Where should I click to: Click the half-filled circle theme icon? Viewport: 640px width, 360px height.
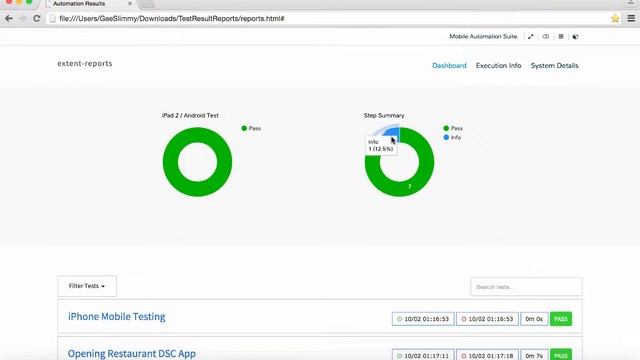(576, 36)
